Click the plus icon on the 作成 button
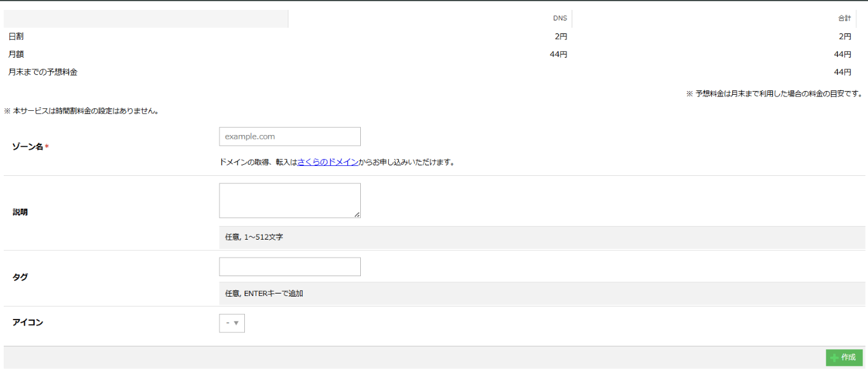The height and width of the screenshot is (374, 868). click(835, 358)
